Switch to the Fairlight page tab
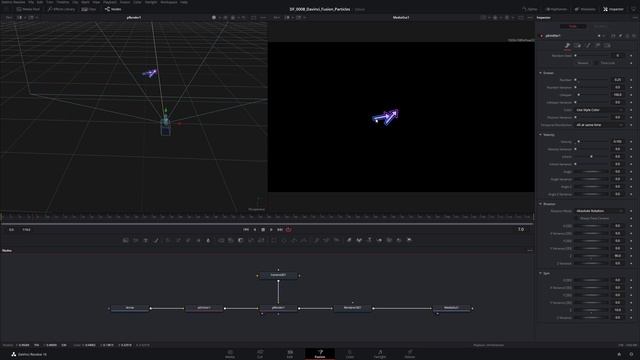Screen dimensions: 640x360 tap(380, 354)
